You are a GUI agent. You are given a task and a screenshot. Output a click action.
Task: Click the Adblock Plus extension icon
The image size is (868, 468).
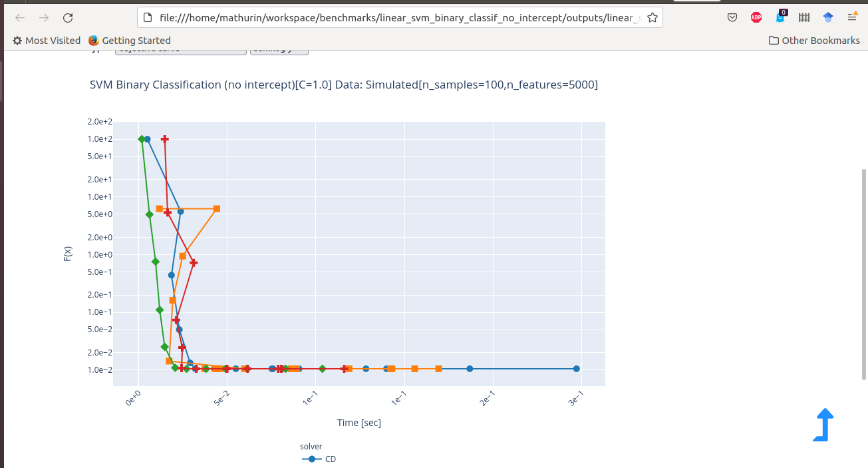click(x=756, y=17)
